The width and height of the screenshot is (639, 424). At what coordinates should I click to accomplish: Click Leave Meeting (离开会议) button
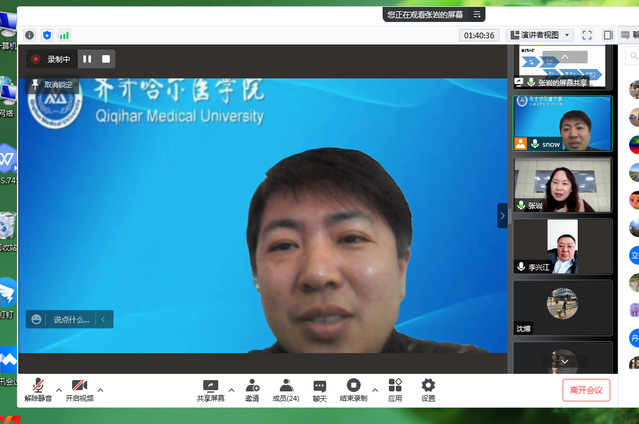click(585, 390)
